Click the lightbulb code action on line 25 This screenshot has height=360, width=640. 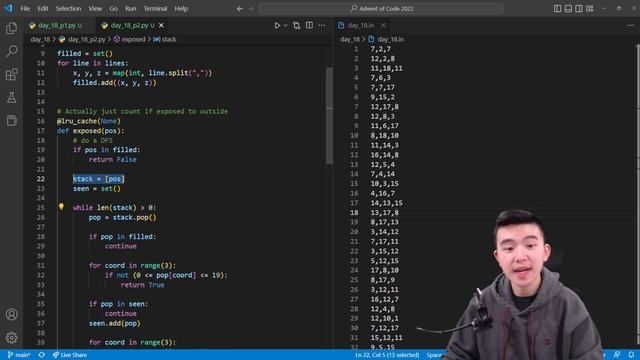(61, 207)
